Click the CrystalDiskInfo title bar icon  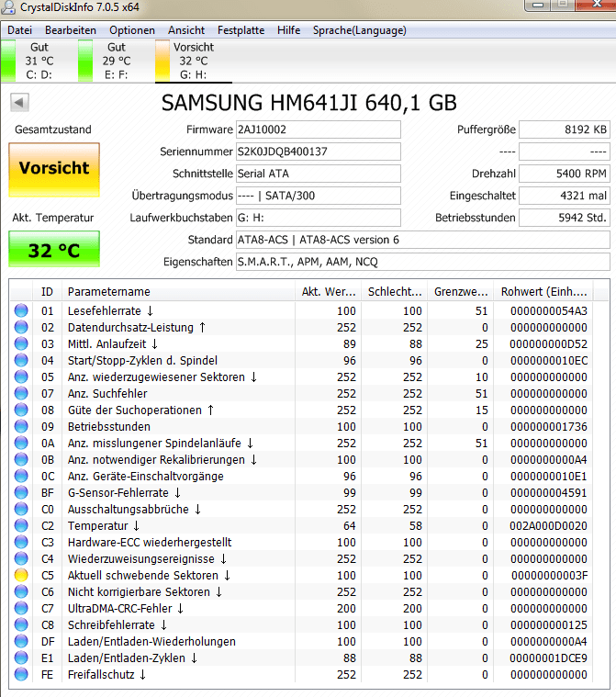[8, 7]
